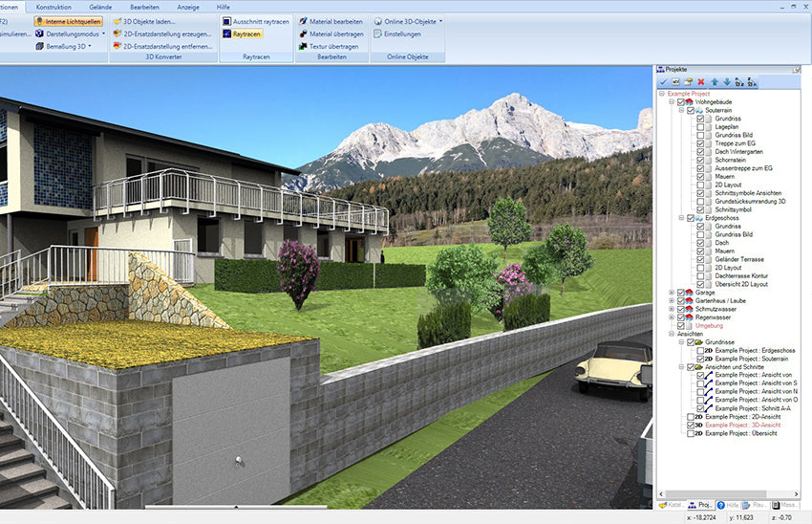Click the checkmark icon in Projekte toolbar
This screenshot has height=524, width=812.
tap(663, 82)
